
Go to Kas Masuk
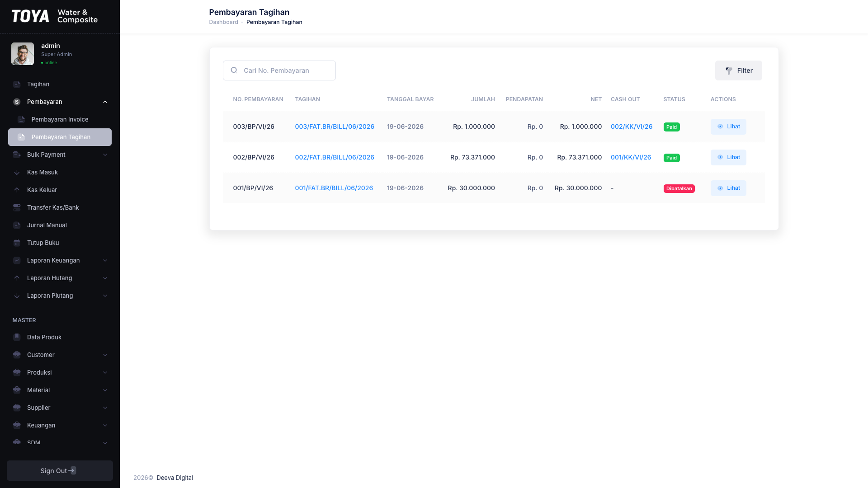60,173
